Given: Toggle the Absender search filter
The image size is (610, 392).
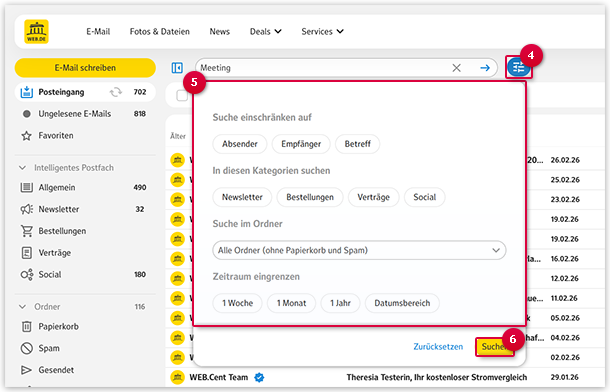Looking at the screenshot, I should (240, 144).
